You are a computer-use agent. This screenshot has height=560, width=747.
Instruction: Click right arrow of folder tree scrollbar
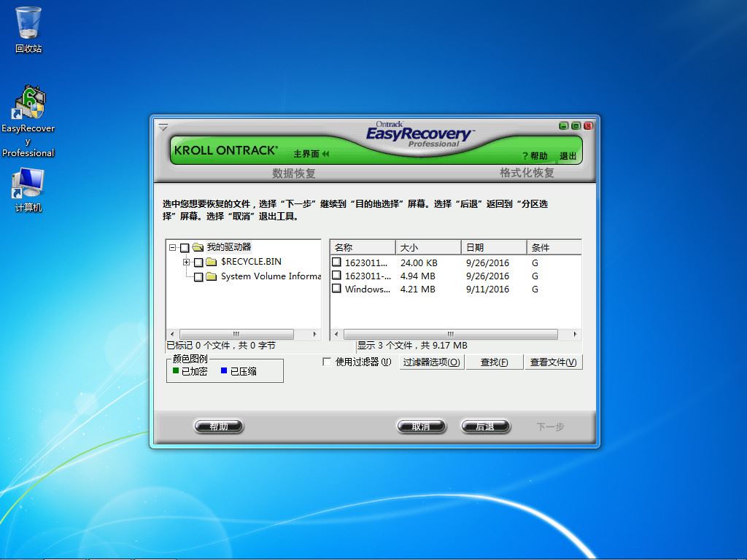[x=315, y=334]
